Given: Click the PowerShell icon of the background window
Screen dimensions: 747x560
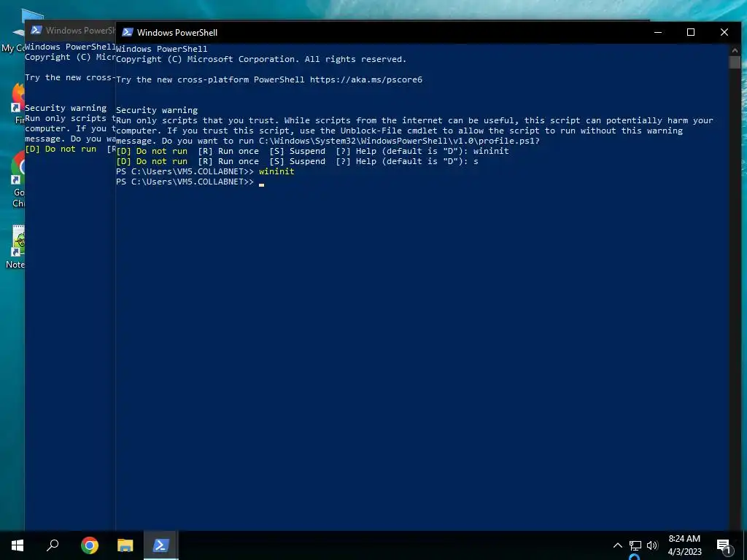Looking at the screenshot, I should 36,30.
